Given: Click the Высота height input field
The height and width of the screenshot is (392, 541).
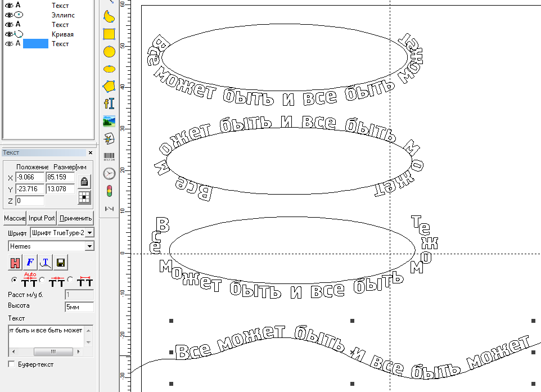Looking at the screenshot, I should click(79, 307).
